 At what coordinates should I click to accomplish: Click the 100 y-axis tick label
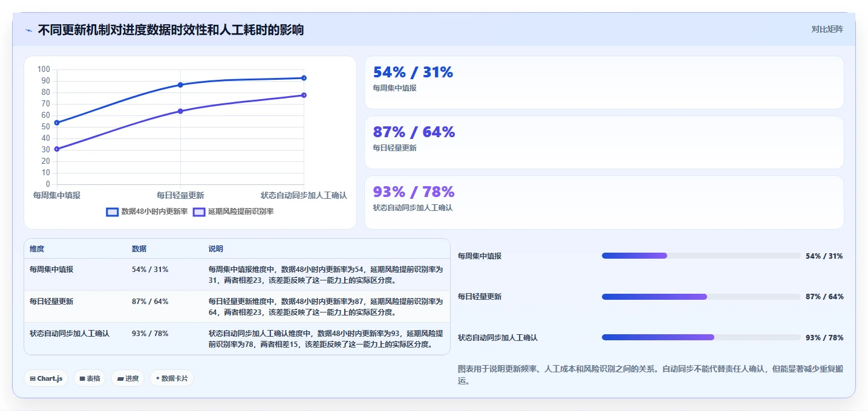[x=44, y=70]
